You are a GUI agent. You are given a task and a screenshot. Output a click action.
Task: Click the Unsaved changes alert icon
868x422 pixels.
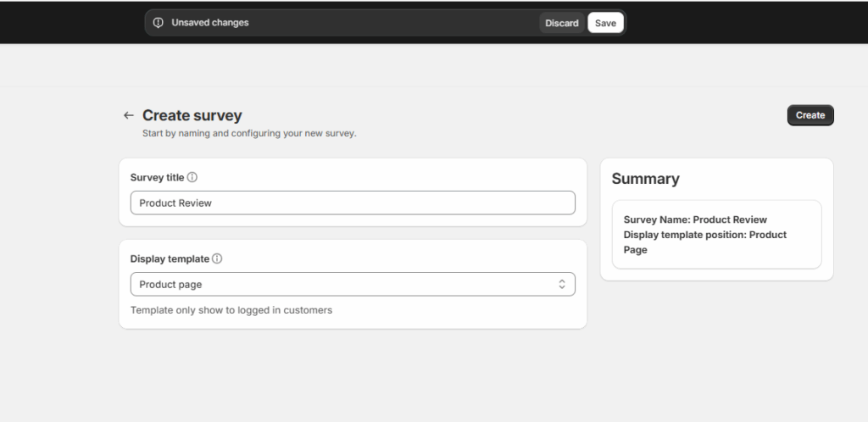(159, 23)
